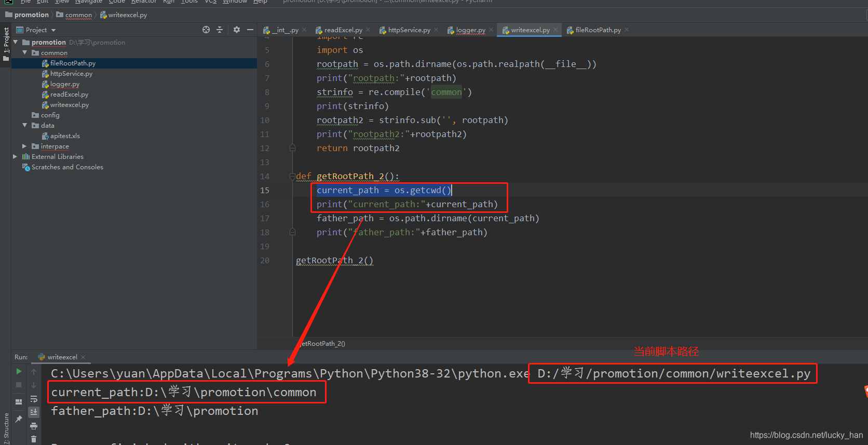Viewport: 868px width, 445px height.
Task: Place cursor on 'return rootpath2' line
Action: tap(358, 149)
